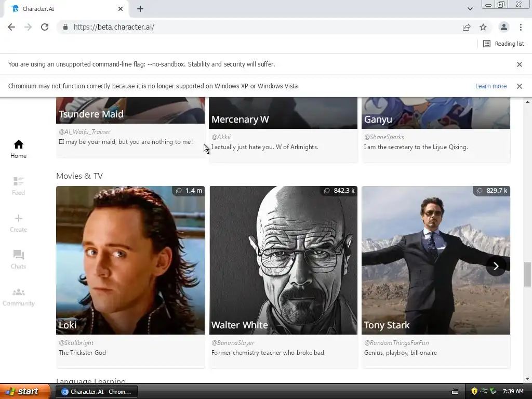The width and height of the screenshot is (532, 399).
Task: Click the network connection tray icon
Action: [x=484, y=391]
